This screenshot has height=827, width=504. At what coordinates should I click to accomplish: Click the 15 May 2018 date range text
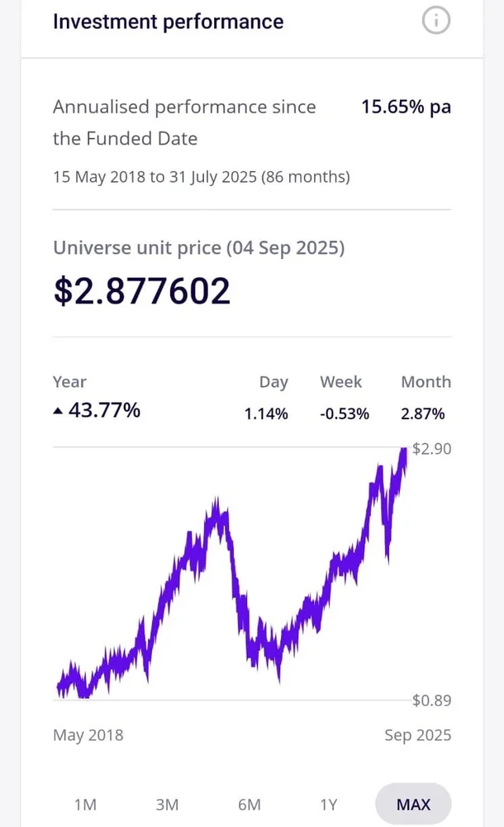[202, 177]
